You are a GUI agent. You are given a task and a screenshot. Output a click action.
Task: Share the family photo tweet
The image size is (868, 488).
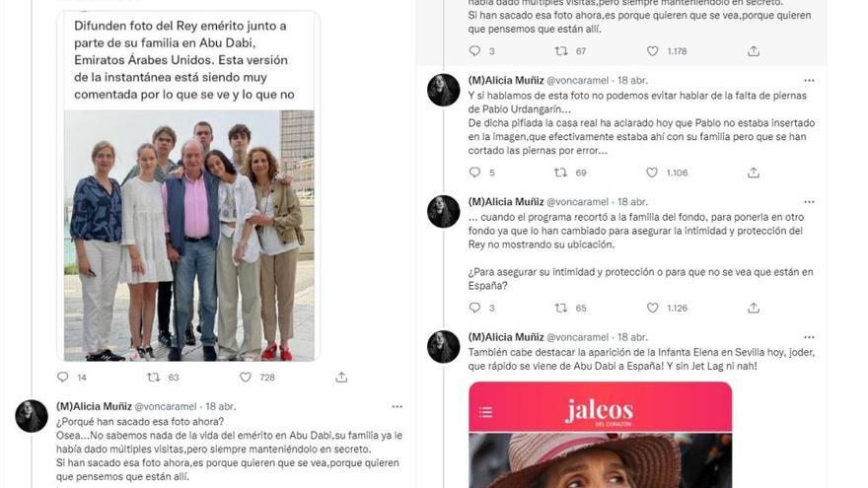(341, 377)
